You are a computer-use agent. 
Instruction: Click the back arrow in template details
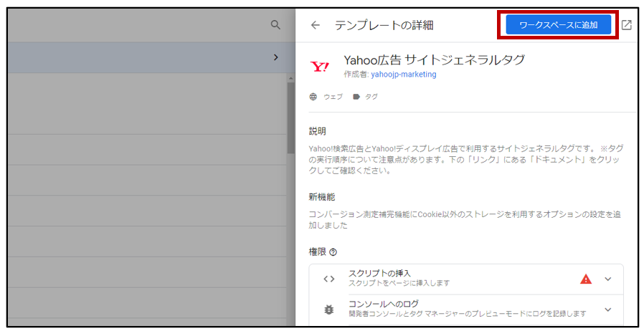(x=315, y=25)
